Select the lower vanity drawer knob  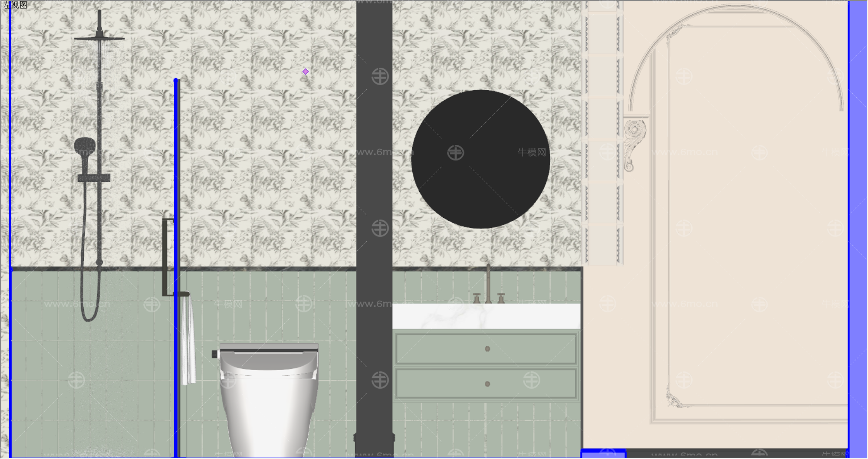tap(487, 384)
